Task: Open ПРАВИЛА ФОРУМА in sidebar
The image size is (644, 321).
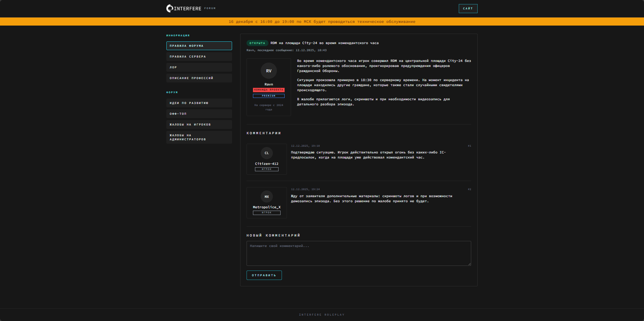Action: click(x=199, y=46)
